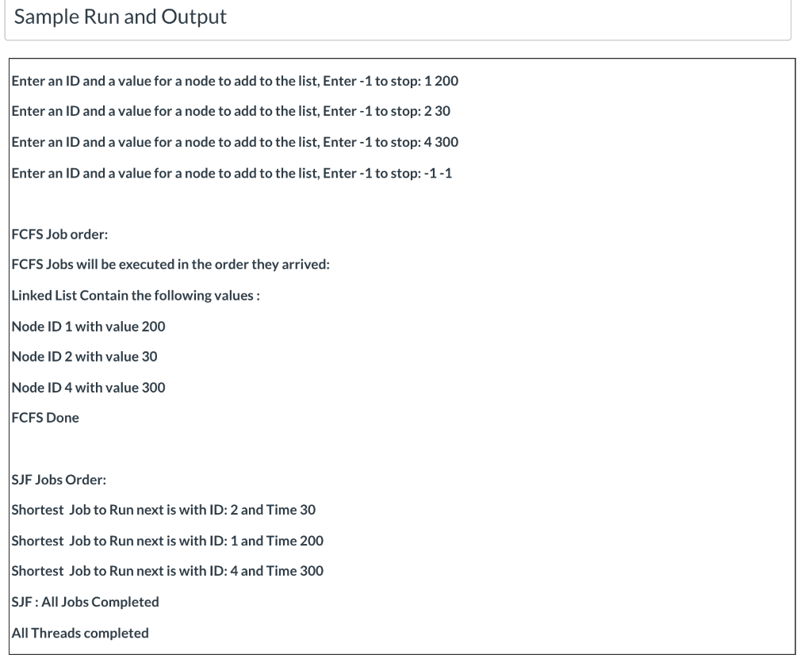Click 'Linked List Contain the following values' line
The height and width of the screenshot is (670, 812).
click(136, 296)
